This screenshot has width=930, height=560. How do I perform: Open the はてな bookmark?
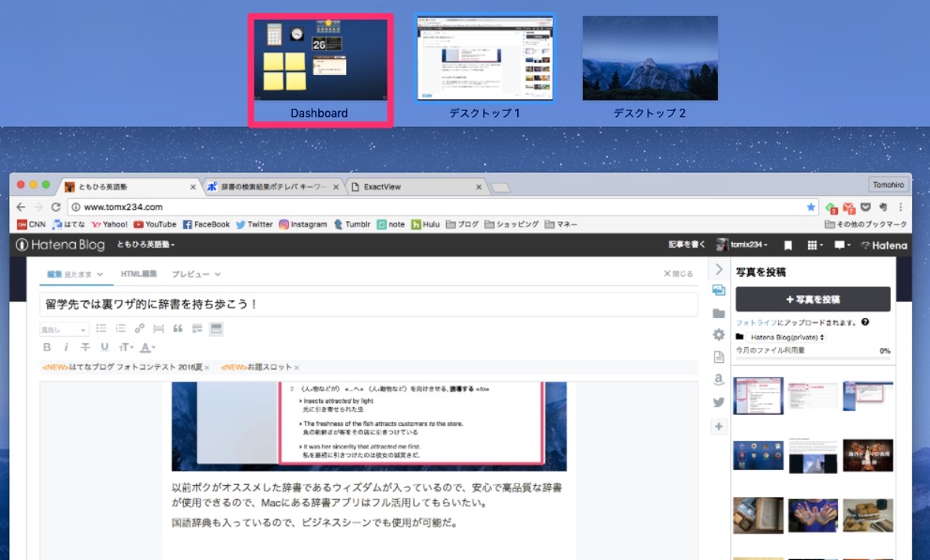69,224
